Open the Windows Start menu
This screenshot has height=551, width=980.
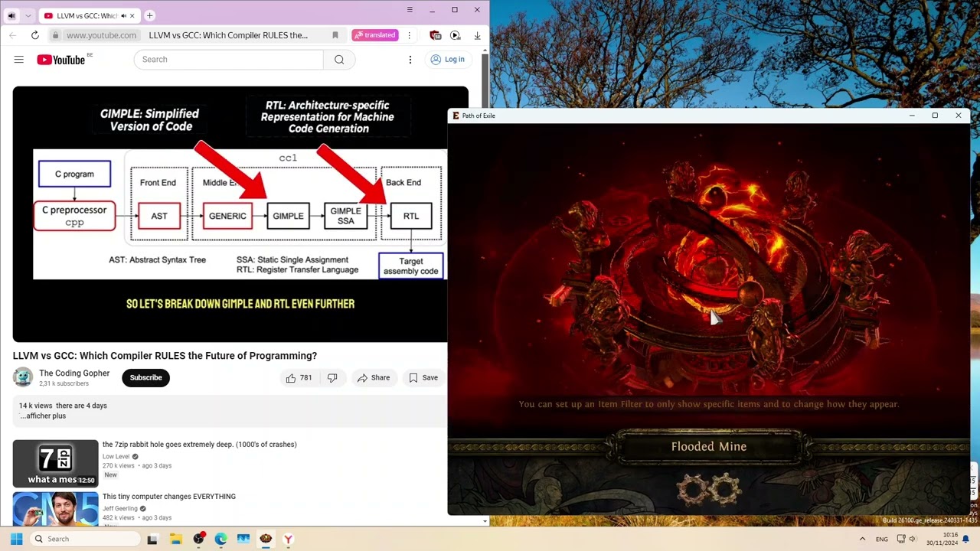[x=16, y=539]
